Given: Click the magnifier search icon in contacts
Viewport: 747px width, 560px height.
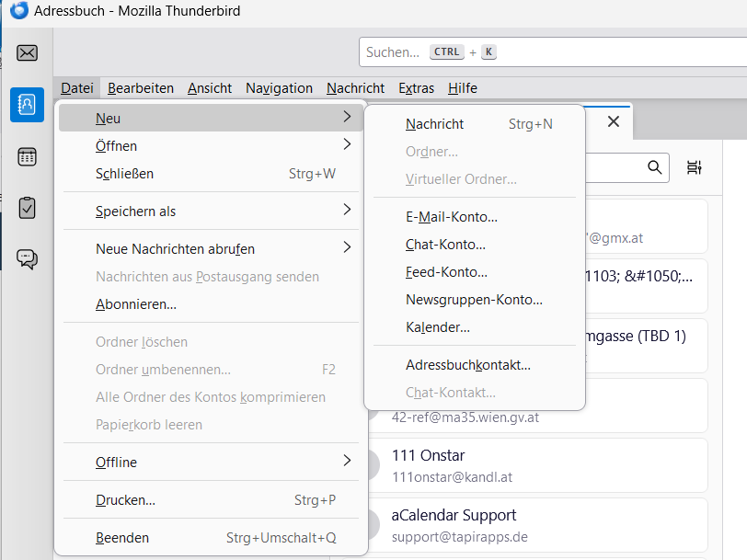Looking at the screenshot, I should pos(655,166).
